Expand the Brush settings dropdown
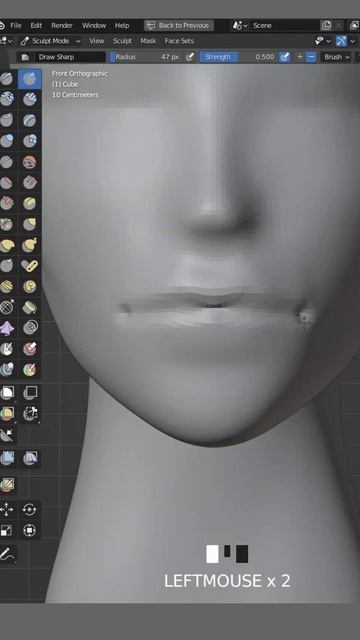 coord(337,57)
